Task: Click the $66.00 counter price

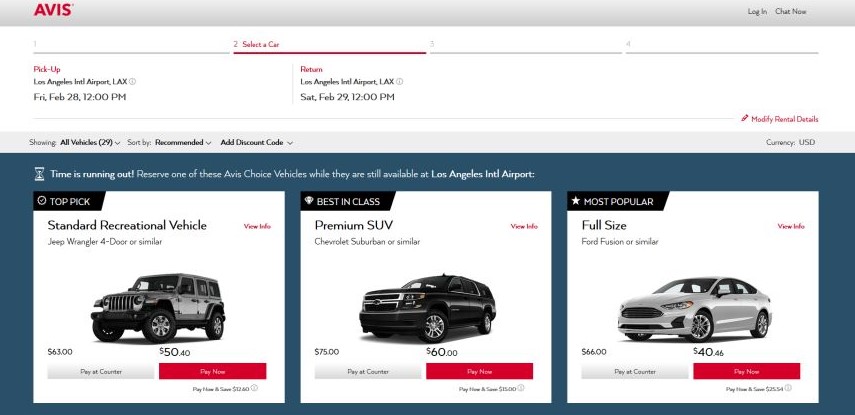Action: (x=594, y=352)
